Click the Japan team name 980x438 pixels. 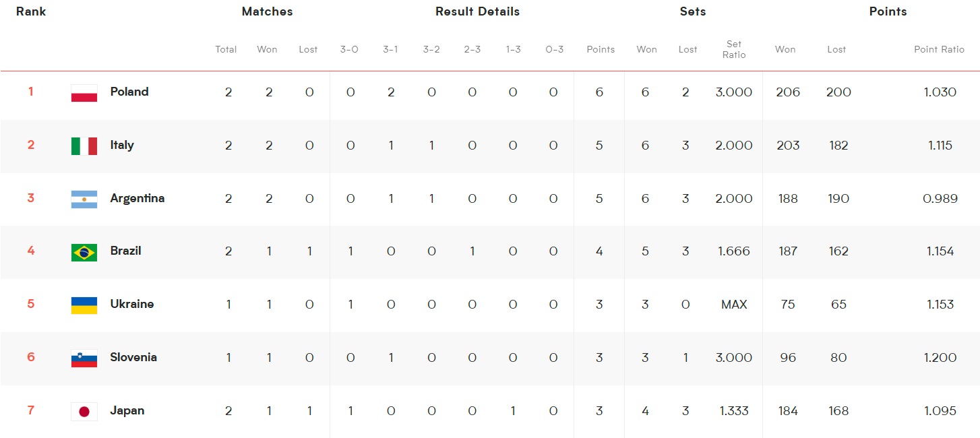[127, 410]
